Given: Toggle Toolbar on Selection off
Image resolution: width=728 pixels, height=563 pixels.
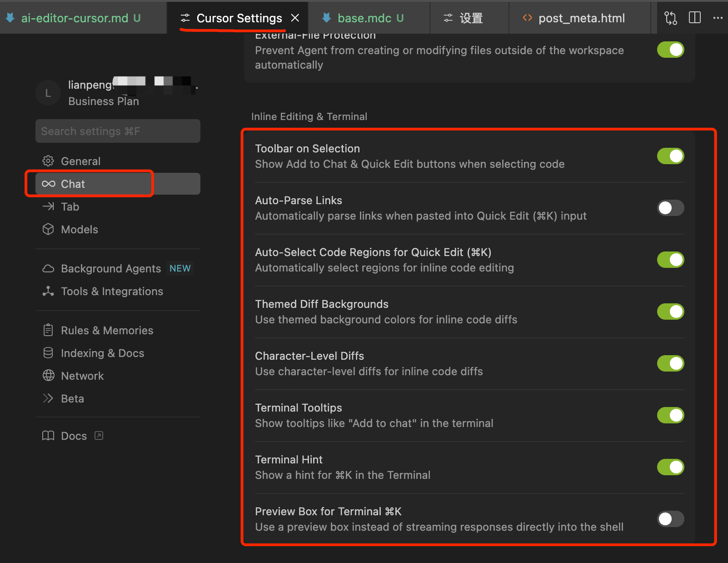Looking at the screenshot, I should (x=671, y=156).
